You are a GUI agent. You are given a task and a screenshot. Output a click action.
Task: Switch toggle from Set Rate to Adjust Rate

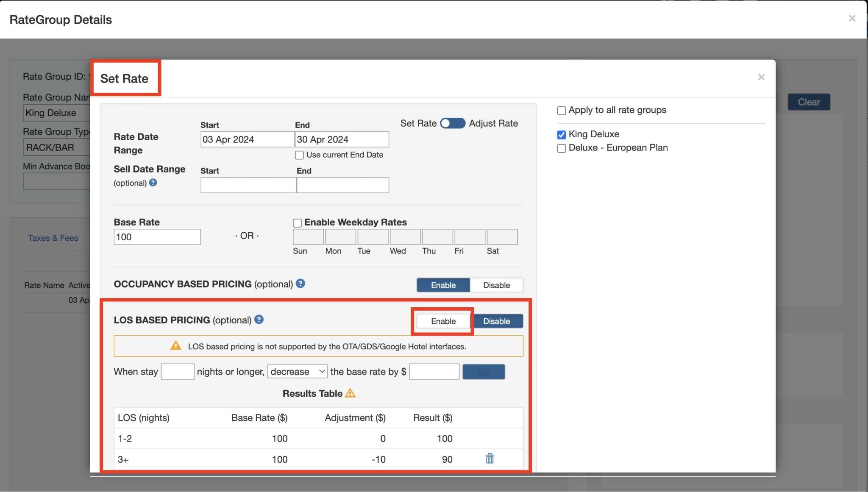tap(452, 123)
